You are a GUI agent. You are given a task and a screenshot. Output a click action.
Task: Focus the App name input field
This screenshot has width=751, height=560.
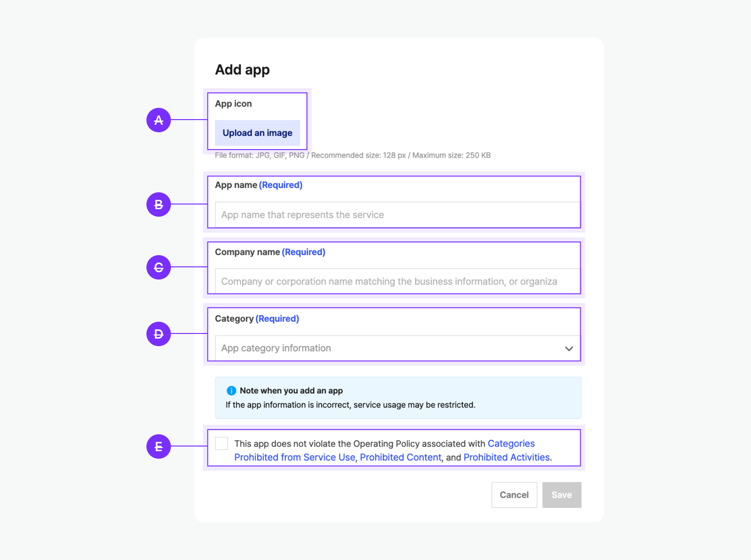[397, 215]
